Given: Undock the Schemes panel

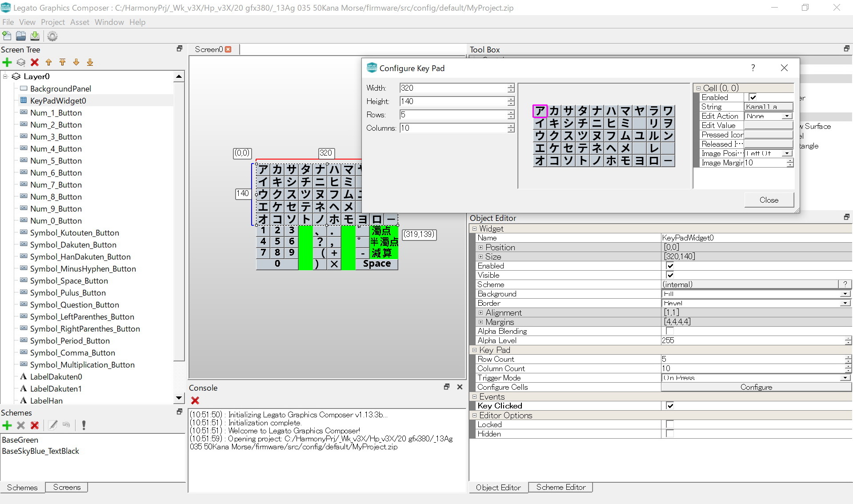Looking at the screenshot, I should pyautogui.click(x=180, y=412).
